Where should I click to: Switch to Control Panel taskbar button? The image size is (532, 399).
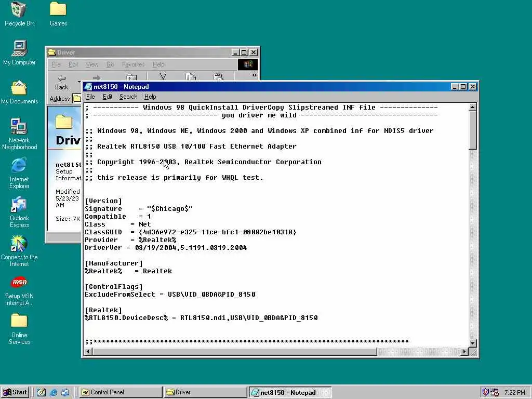pyautogui.click(x=121, y=392)
